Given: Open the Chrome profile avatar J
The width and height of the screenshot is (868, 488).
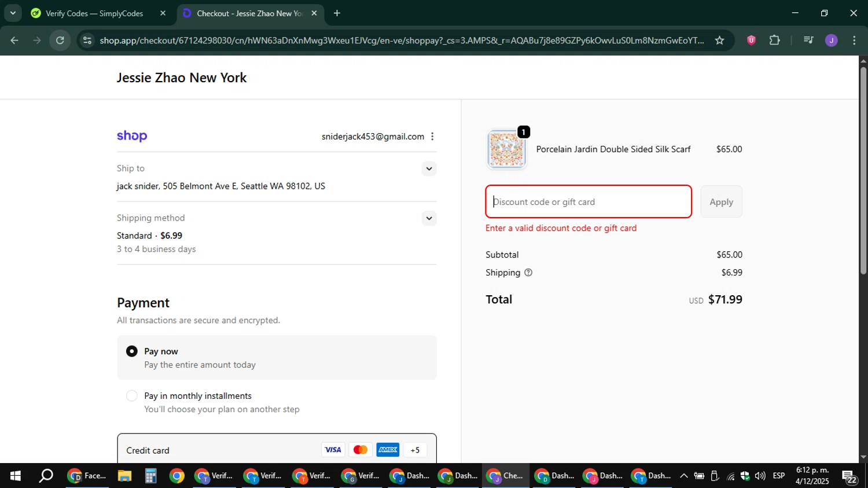Looking at the screenshot, I should pyautogui.click(x=832, y=40).
